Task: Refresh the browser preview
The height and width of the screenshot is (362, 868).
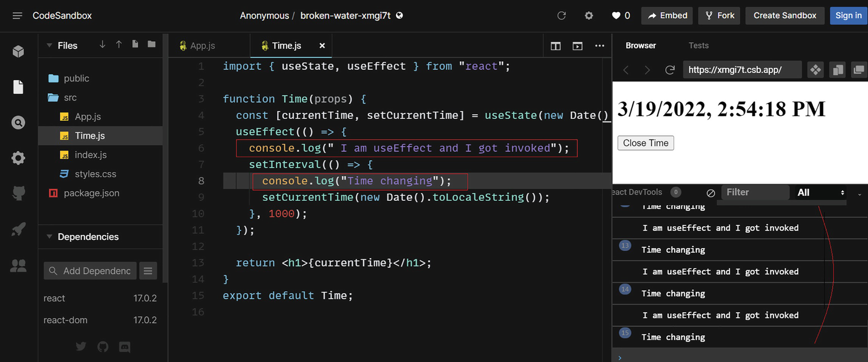Action: [x=670, y=70]
